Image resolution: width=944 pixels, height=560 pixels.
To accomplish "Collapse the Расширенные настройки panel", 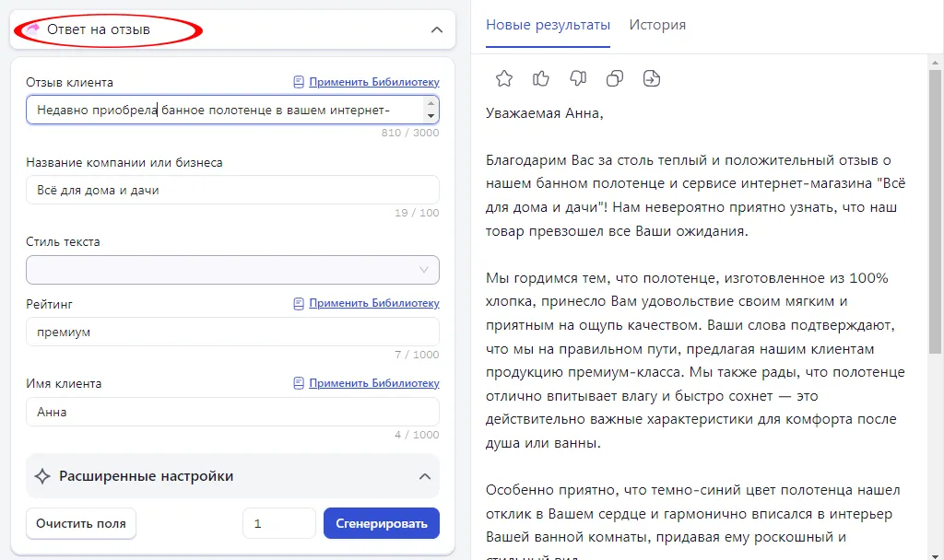I will 425,476.
